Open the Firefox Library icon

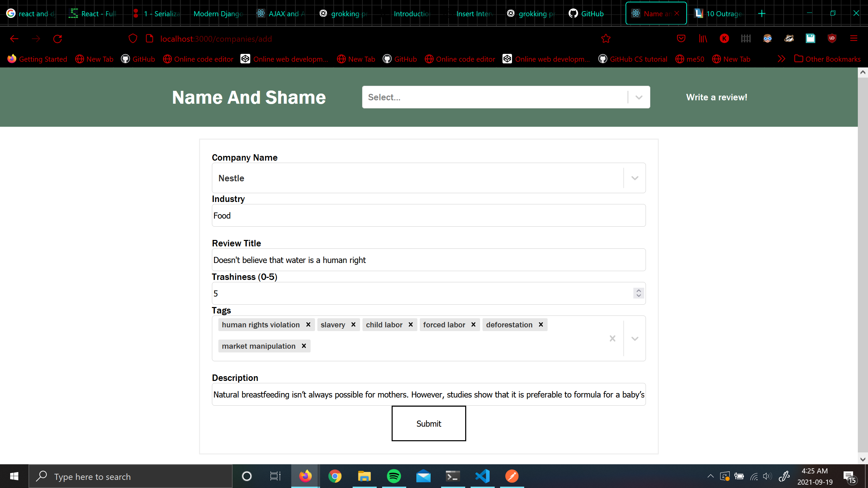[x=703, y=38]
